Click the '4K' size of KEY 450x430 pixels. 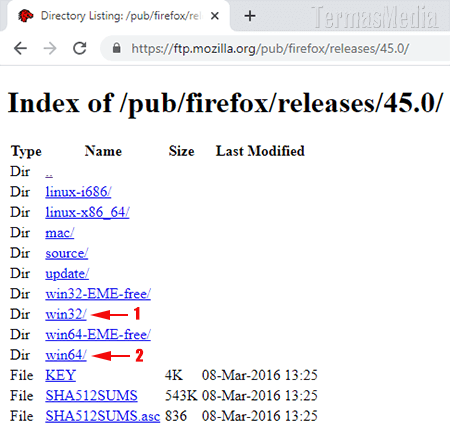(174, 375)
